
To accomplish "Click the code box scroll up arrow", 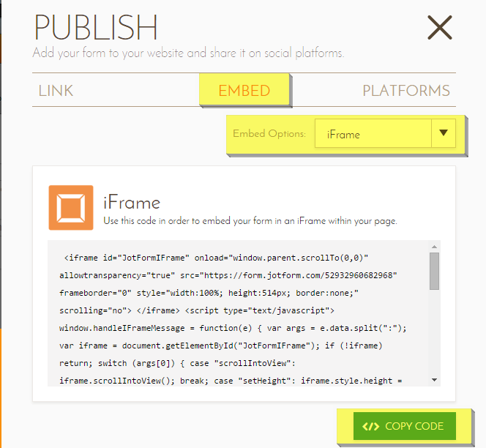I will (434, 247).
